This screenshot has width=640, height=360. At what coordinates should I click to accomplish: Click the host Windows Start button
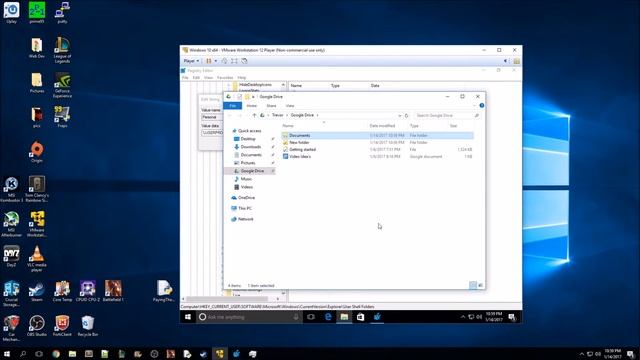(7, 354)
